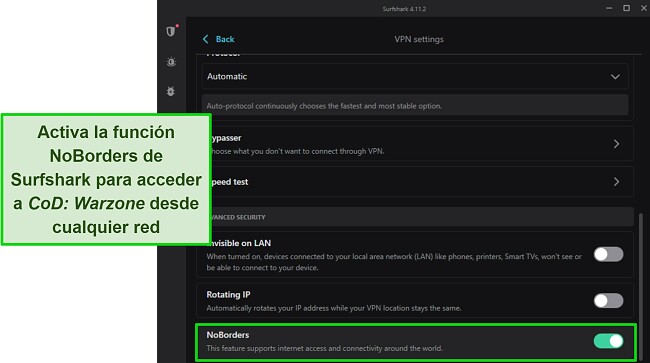Click the Rotating IP label
Viewport: 650px width, 363px height.
[228, 295]
